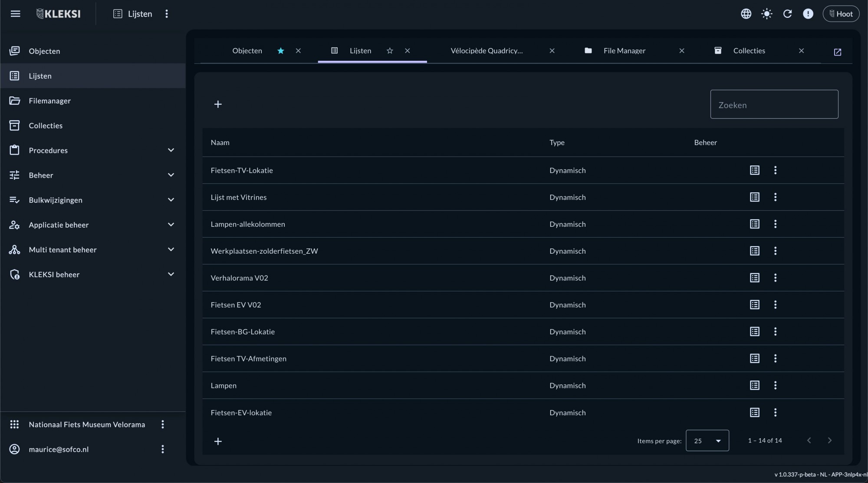This screenshot has height=483, width=868.
Task: Expand Bulkwijzigingen menu chevron
Action: pos(171,200)
